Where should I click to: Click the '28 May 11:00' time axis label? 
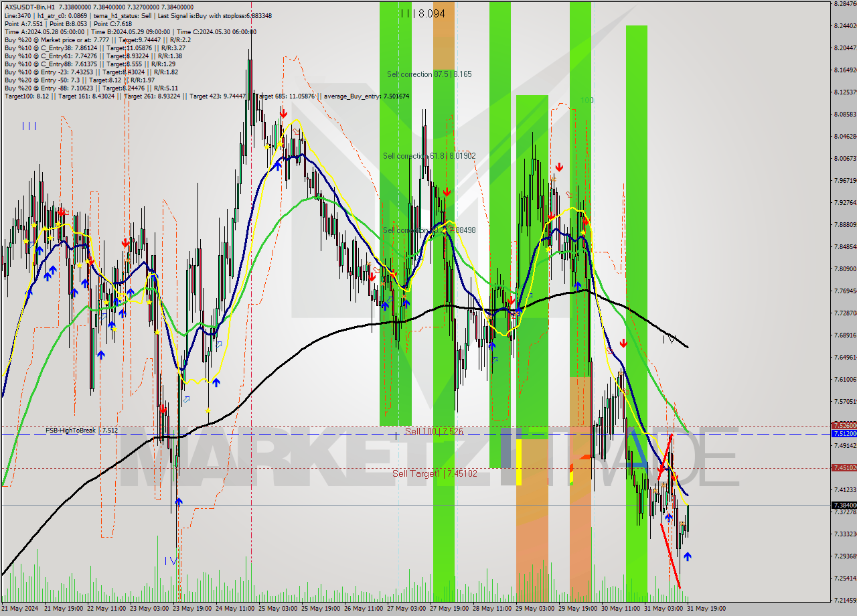[x=492, y=609]
